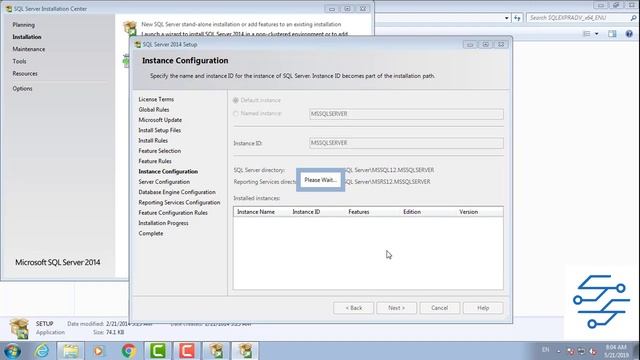
Task: Open Internet Explorer from the taskbar
Action: 41,351
